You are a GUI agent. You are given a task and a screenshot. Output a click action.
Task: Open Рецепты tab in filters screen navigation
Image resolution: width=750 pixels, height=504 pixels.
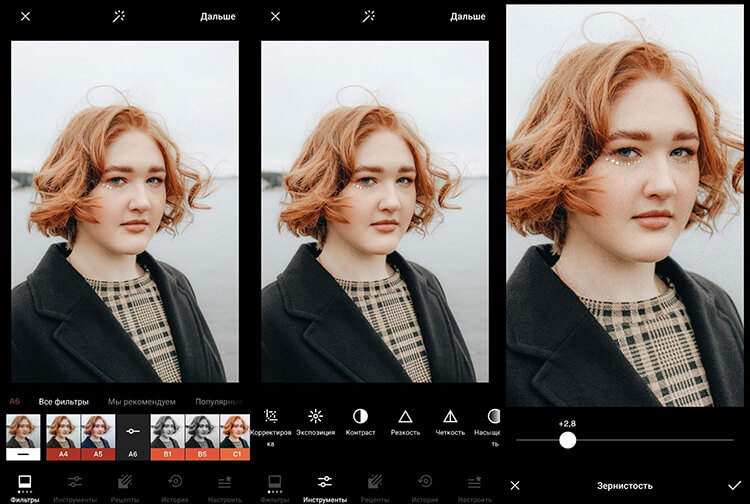pyautogui.click(x=124, y=486)
